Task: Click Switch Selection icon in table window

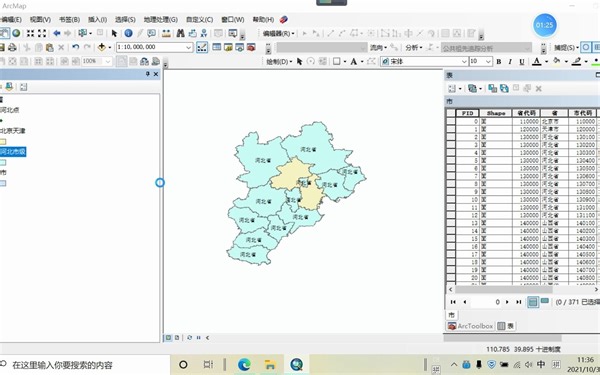Action: tap(504, 88)
